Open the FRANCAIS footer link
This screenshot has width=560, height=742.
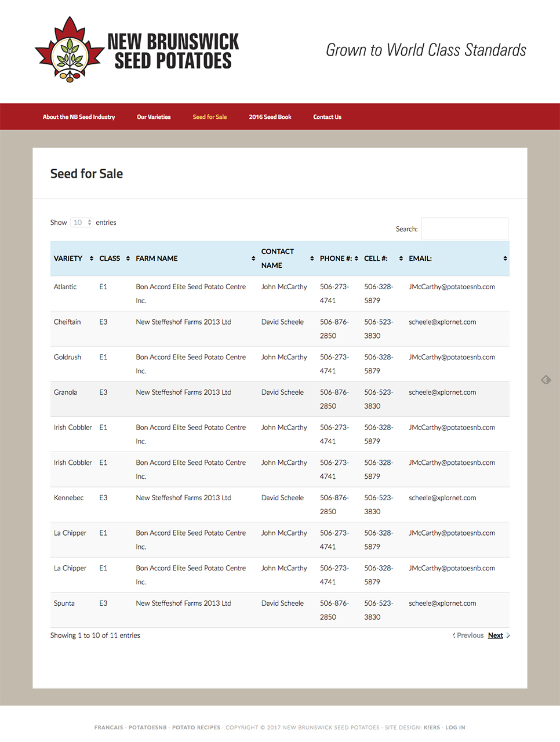(109, 728)
